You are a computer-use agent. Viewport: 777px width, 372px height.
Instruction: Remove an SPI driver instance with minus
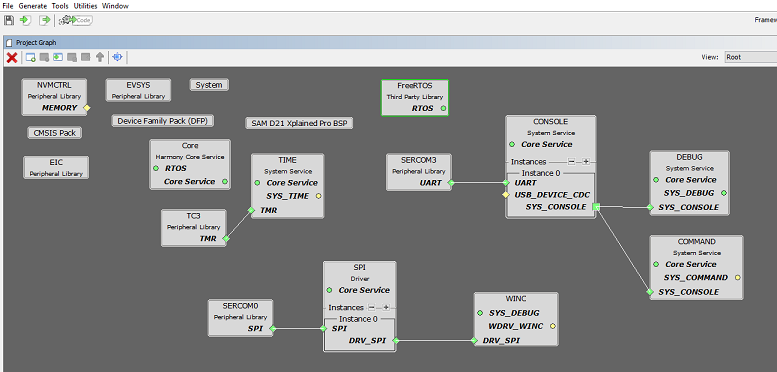click(x=372, y=307)
